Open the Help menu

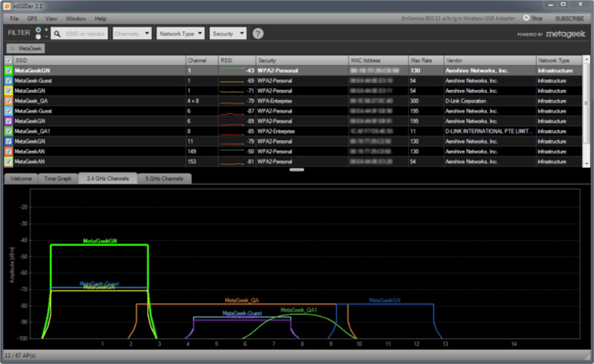100,19
